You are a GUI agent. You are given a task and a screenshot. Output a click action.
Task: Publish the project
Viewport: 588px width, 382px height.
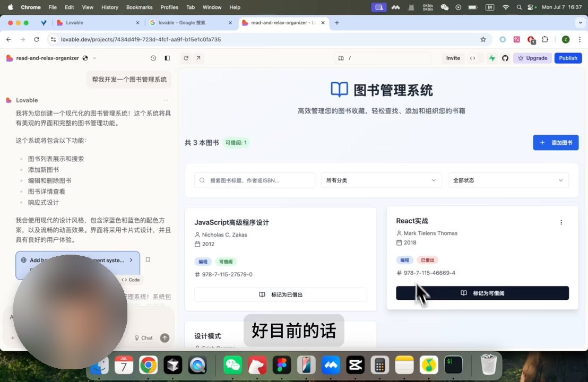coord(568,58)
